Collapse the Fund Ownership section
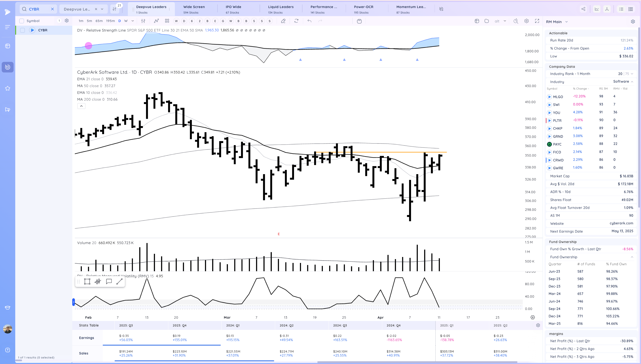This screenshot has height=364, width=641. (x=632, y=257)
